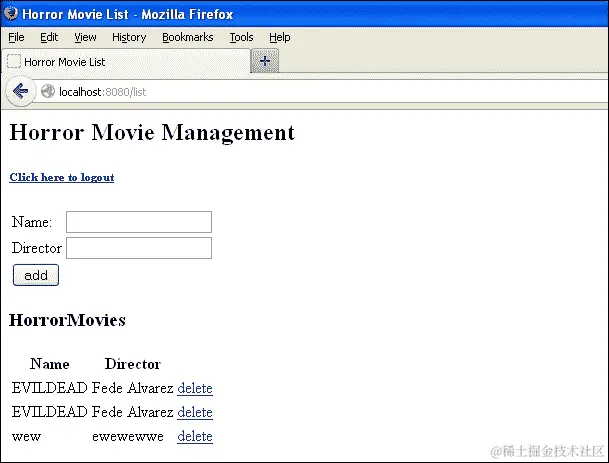
Task: Click the Director column header
Action: tap(132, 364)
